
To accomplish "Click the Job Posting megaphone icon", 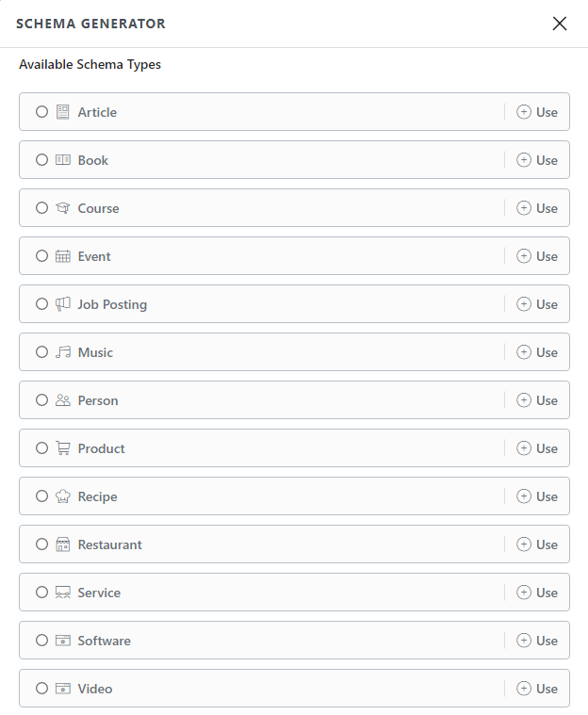I will [x=63, y=304].
